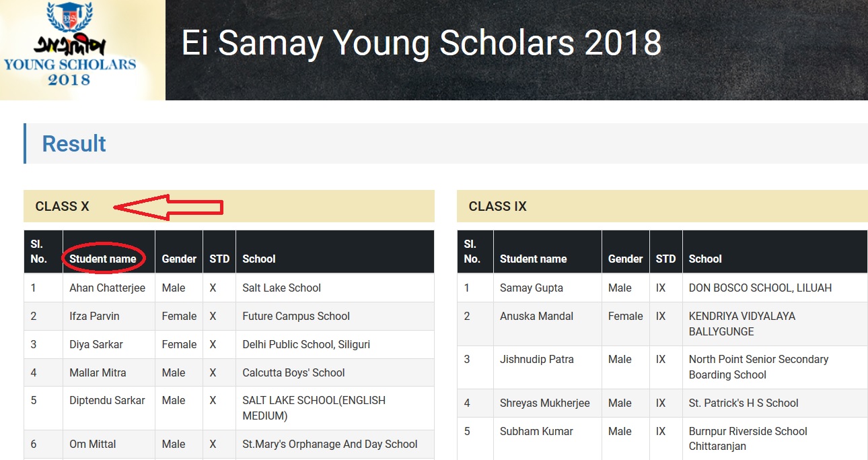The image size is (868, 460).
Task: Select Samay Gupta in Class IX
Action: (531, 288)
